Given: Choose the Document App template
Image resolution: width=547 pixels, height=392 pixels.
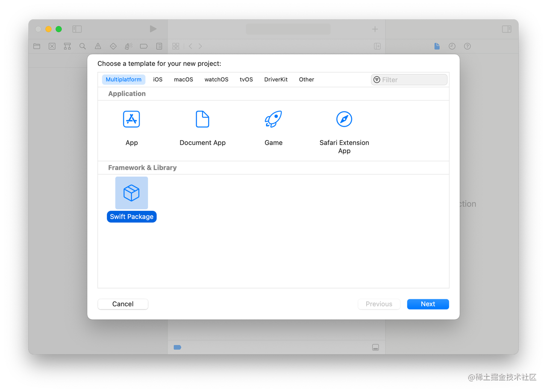Looking at the screenshot, I should (x=203, y=119).
